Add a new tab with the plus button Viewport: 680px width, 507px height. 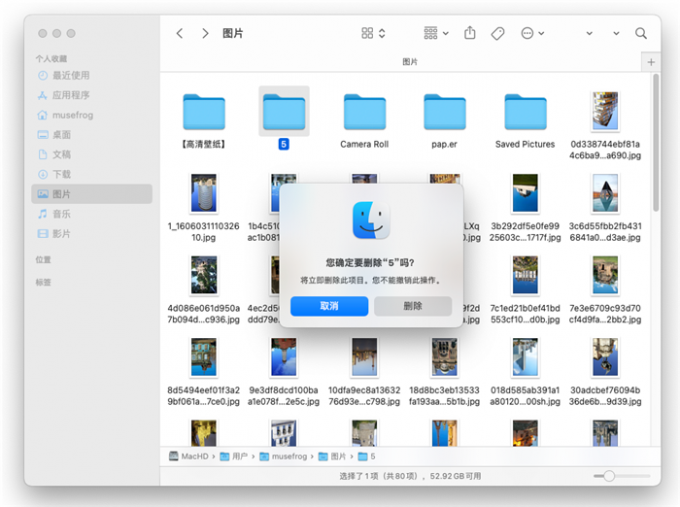tap(651, 62)
